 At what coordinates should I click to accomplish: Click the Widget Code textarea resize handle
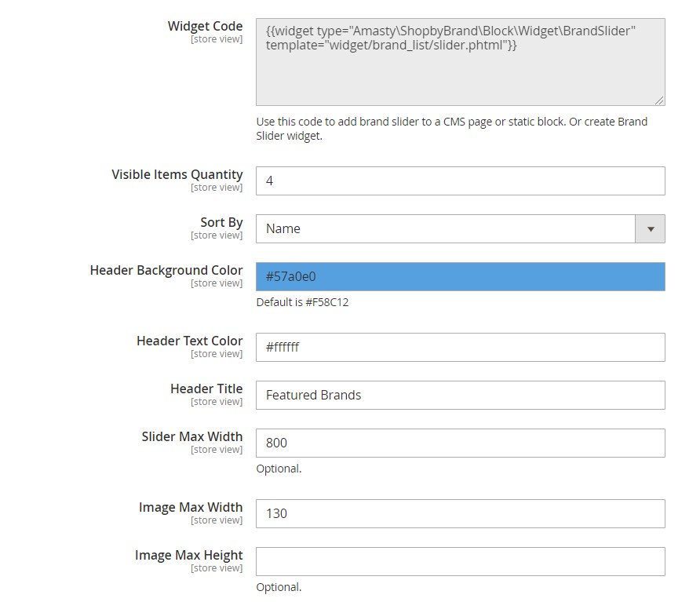(x=659, y=100)
